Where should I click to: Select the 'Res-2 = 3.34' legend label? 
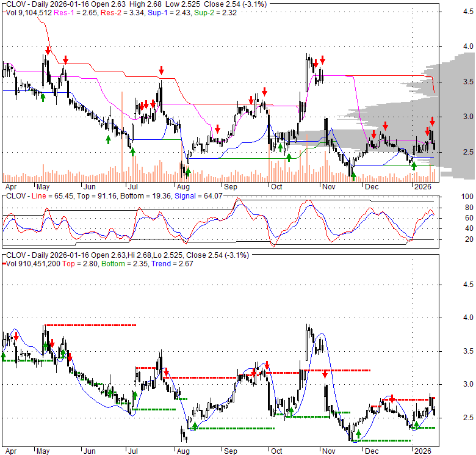123,13
